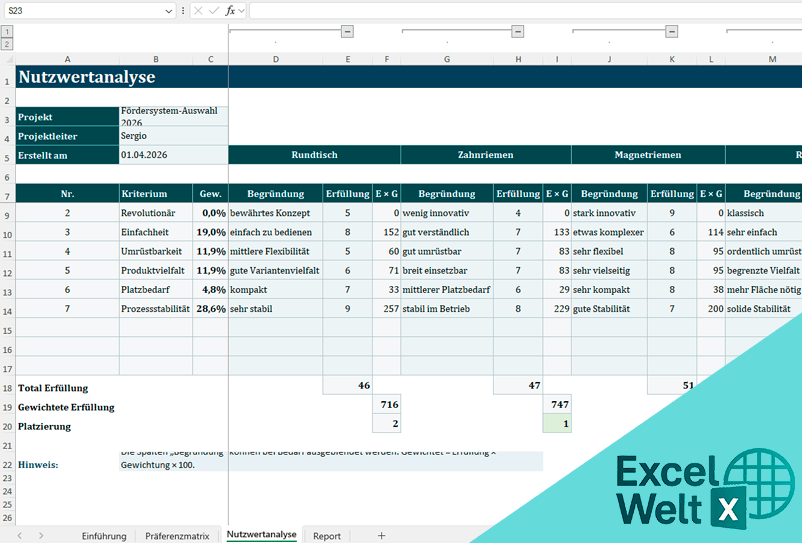Click the formula bar options dots
The image size is (802, 543).
(x=182, y=10)
